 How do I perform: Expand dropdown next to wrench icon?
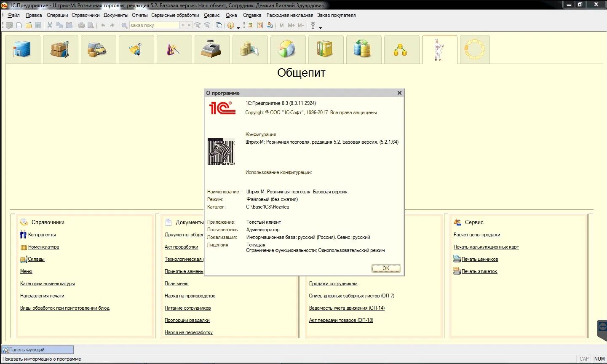321,28
